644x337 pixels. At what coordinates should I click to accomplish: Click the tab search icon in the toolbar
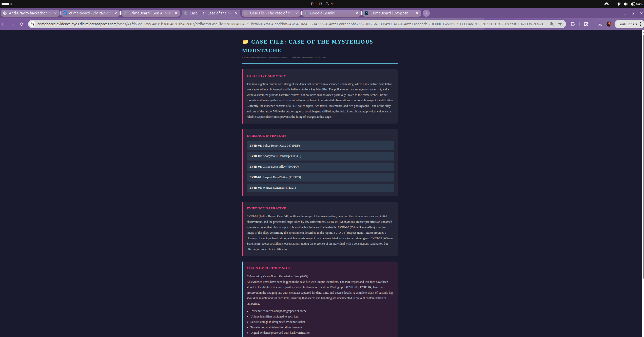click(586, 24)
